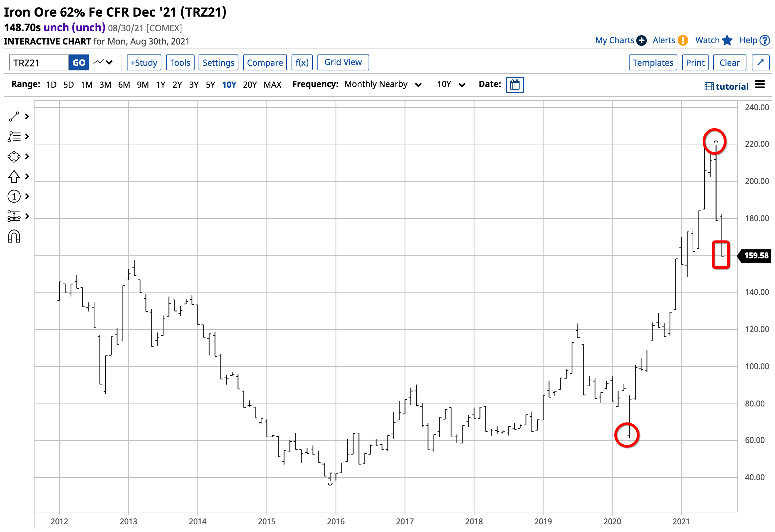Open the Templates button
Screen dimensions: 775x532
pyautogui.click(x=653, y=63)
